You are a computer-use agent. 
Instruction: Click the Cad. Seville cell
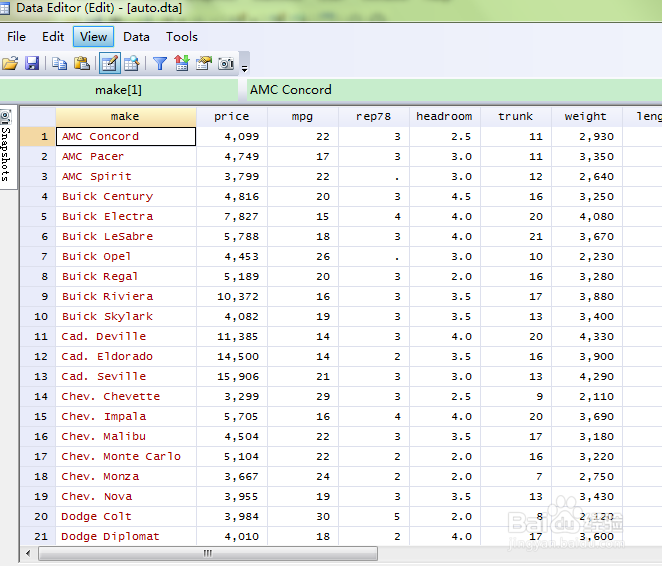[x=126, y=376]
